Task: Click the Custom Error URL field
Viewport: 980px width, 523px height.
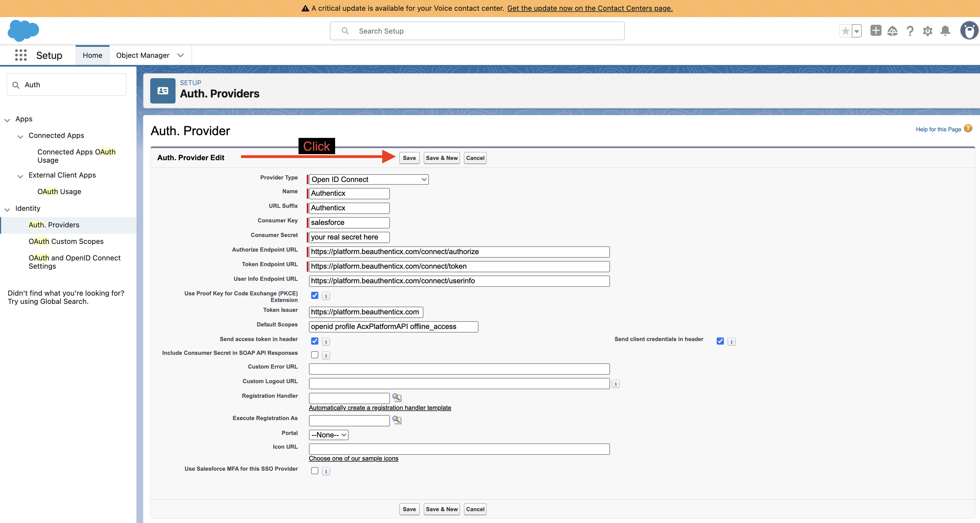Action: [x=459, y=369]
